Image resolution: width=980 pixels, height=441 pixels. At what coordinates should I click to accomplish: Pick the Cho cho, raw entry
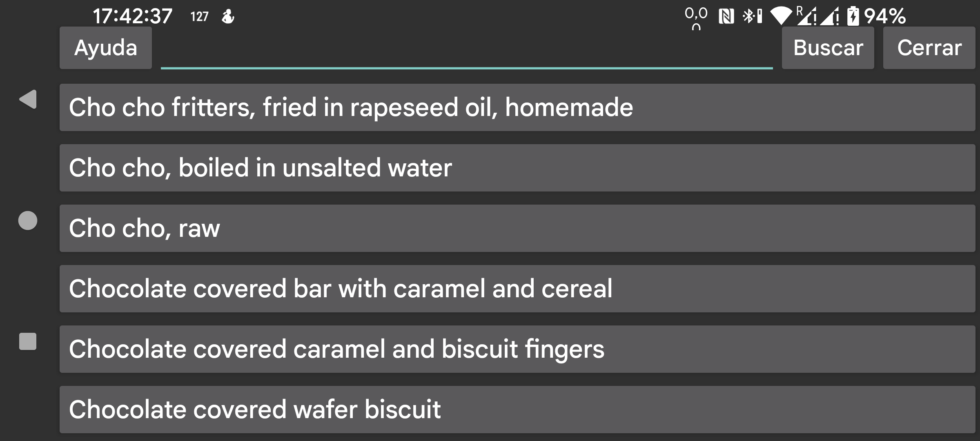pos(517,228)
